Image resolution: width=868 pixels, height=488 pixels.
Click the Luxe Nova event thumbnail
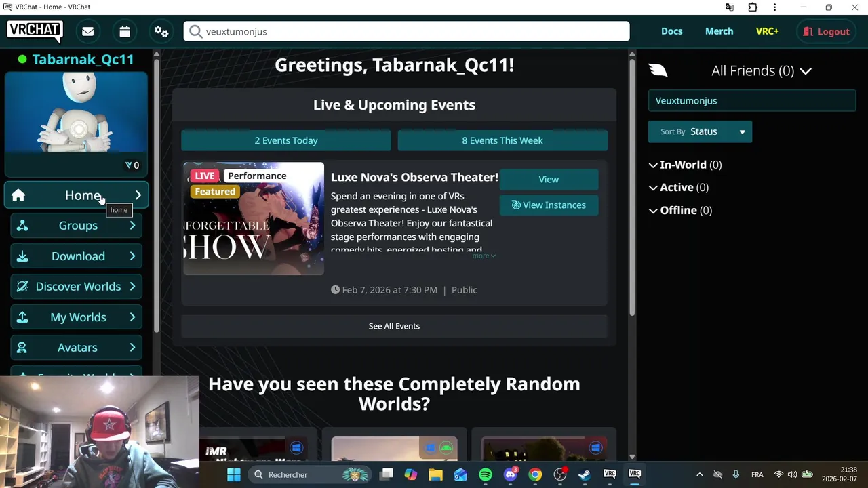pyautogui.click(x=254, y=219)
